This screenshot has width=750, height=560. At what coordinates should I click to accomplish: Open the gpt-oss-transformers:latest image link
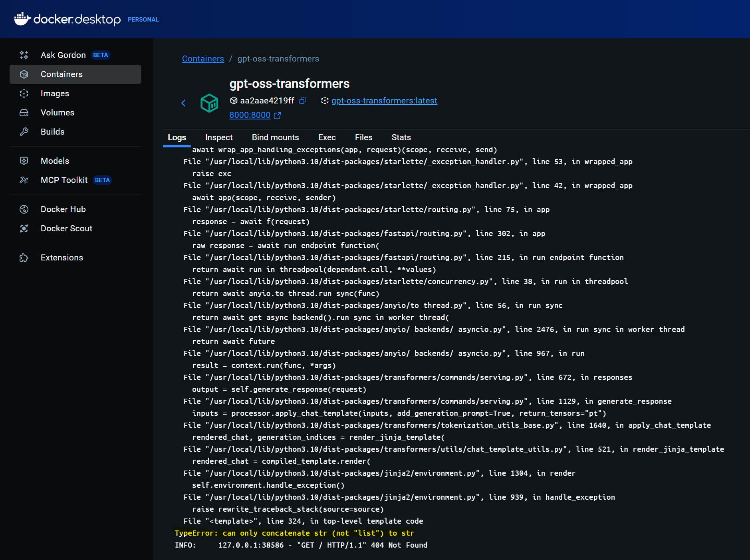384,101
